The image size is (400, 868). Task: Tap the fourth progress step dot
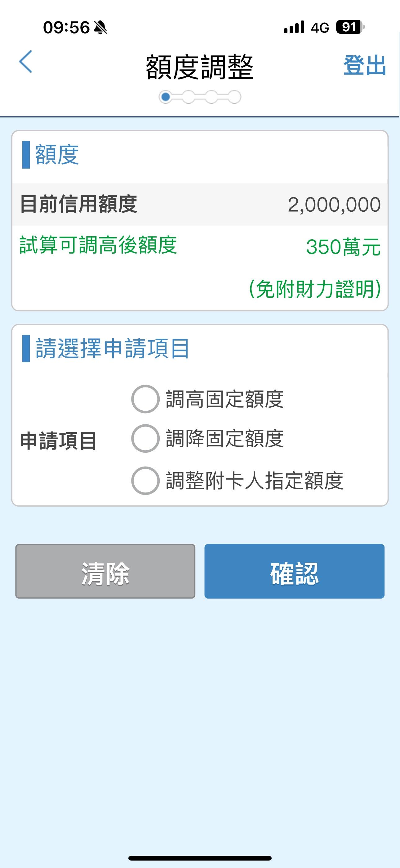(234, 97)
